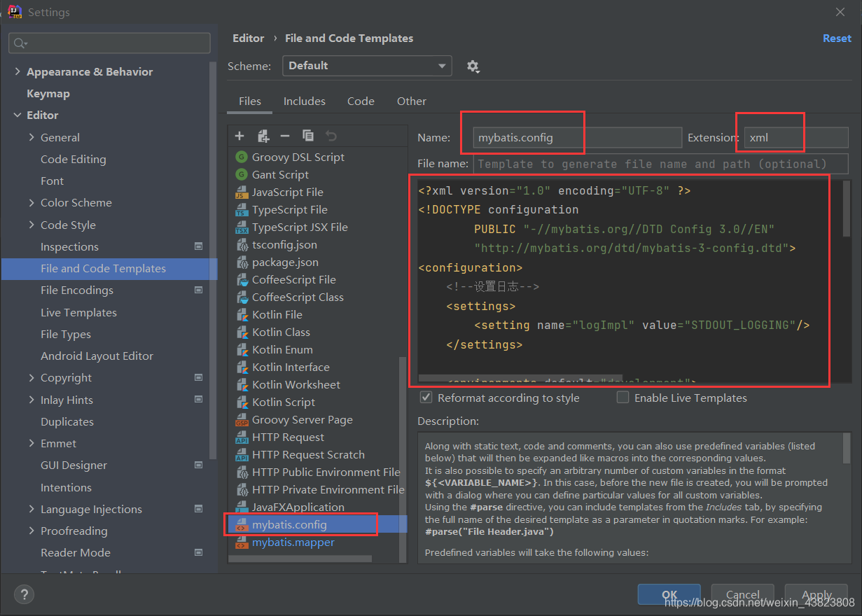Viewport: 862px width, 616px height.
Task: Click the help question mark button
Action: (x=25, y=595)
